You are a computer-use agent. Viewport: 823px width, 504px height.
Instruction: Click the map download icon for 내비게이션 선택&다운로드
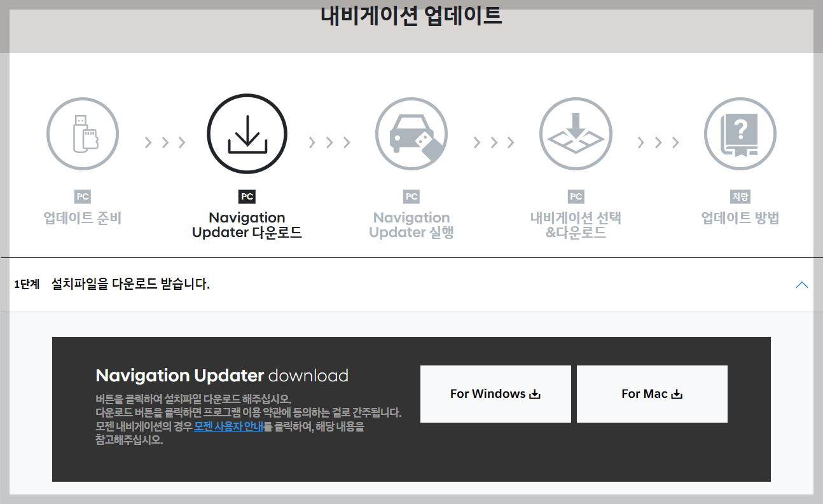(576, 133)
